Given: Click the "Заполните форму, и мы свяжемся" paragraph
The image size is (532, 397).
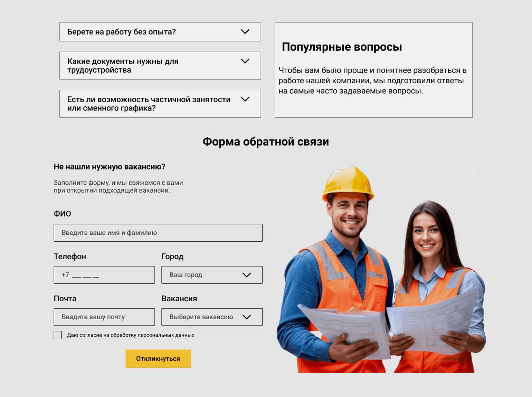Looking at the screenshot, I should pos(118,186).
